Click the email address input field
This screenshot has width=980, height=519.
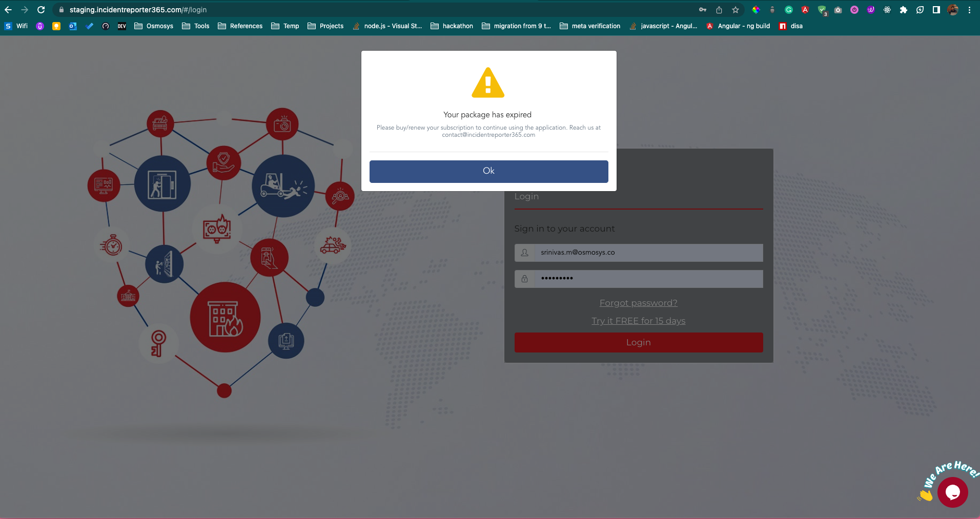pyautogui.click(x=648, y=253)
